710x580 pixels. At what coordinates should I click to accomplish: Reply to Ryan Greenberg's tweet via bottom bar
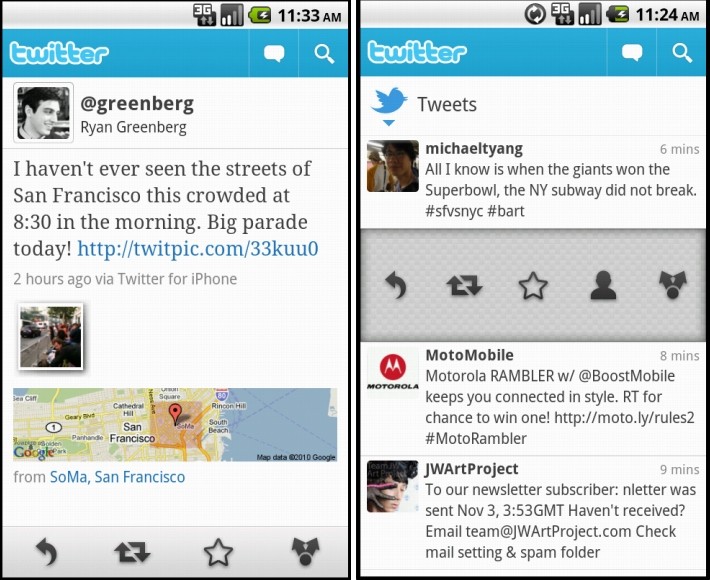[46, 551]
